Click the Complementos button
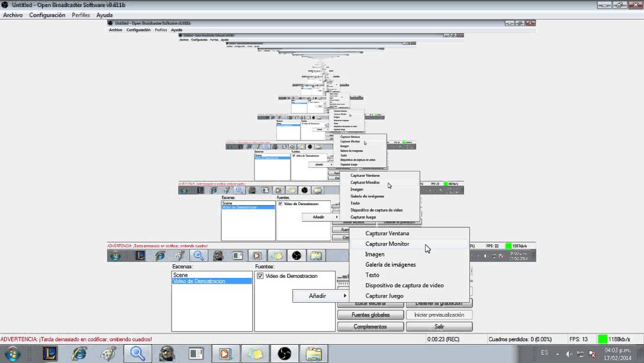Viewport: 644px width, 363px height. [370, 326]
